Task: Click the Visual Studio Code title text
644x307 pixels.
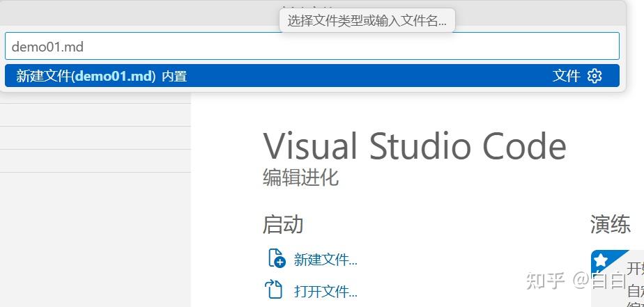Action: pyautogui.click(x=415, y=146)
